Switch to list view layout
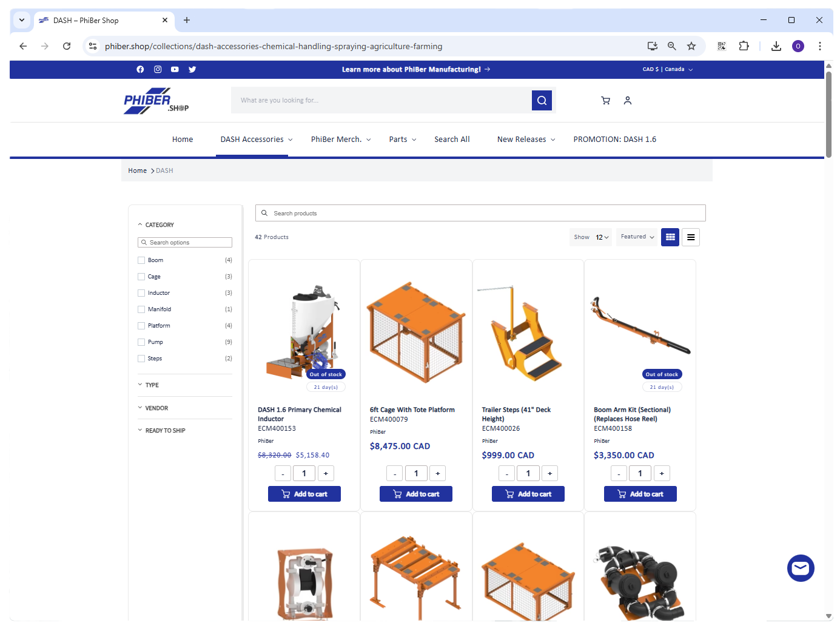 tap(691, 237)
